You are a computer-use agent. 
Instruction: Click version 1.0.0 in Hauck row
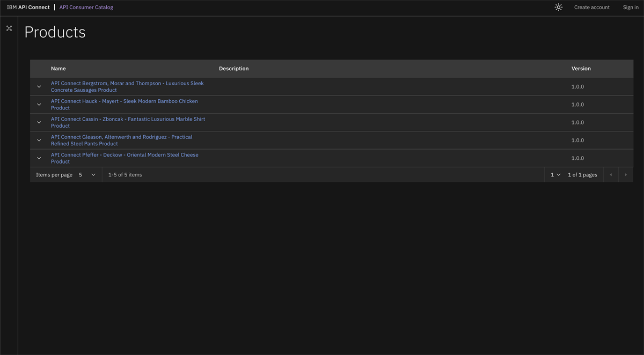click(x=577, y=105)
